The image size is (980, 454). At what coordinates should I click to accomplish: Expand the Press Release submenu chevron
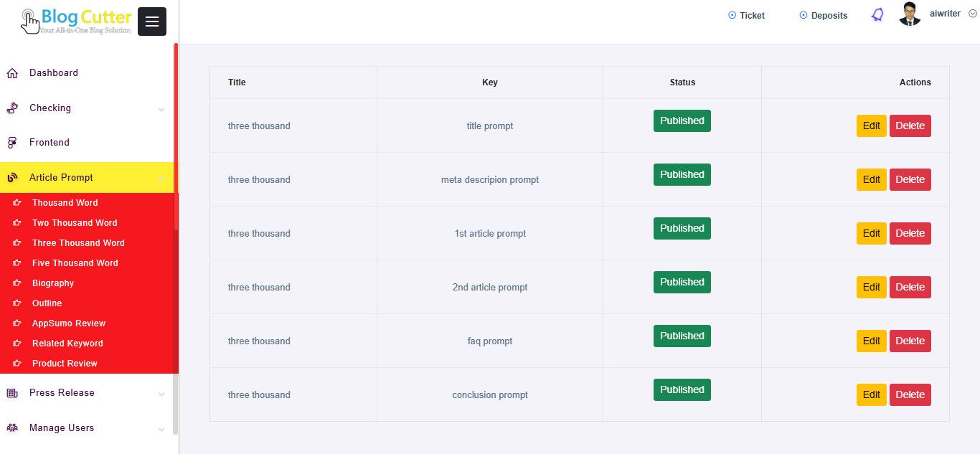[x=161, y=394]
